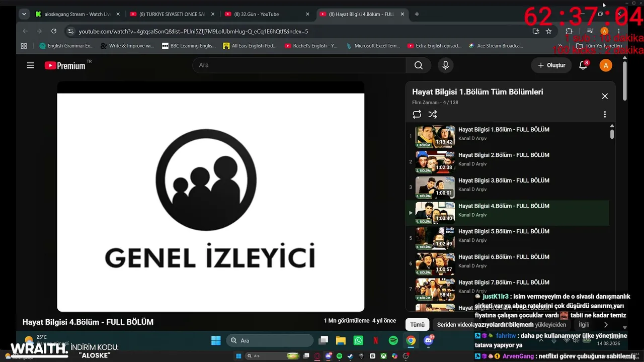This screenshot has width=644, height=362.
Task: Show more filter chips with right arrow
Action: [606, 325]
